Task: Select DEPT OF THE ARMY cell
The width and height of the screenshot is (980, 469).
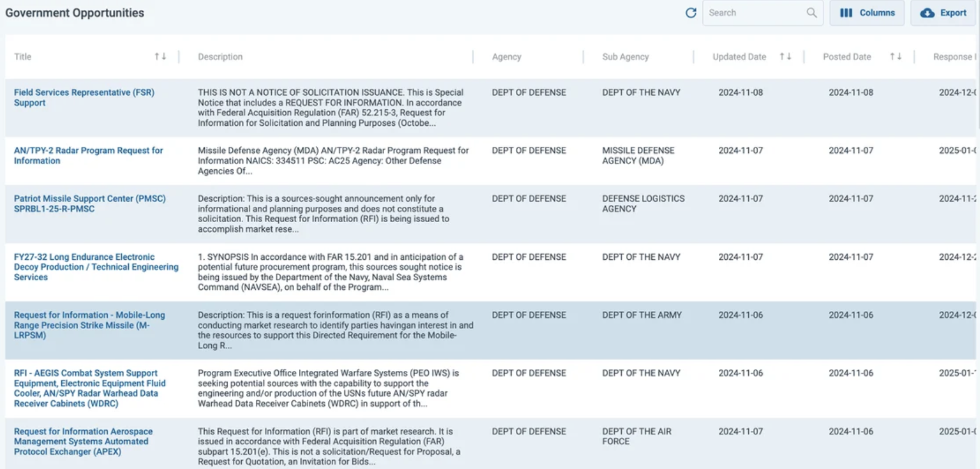Action: [642, 315]
